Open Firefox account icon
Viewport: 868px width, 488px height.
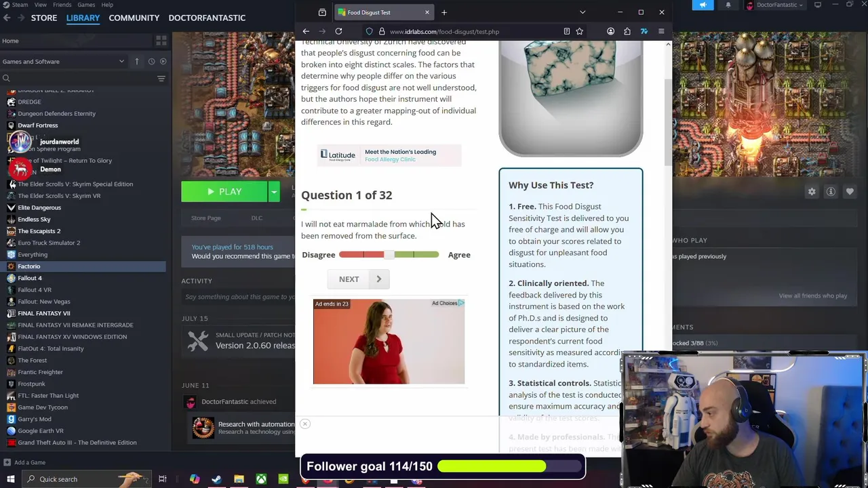(611, 31)
